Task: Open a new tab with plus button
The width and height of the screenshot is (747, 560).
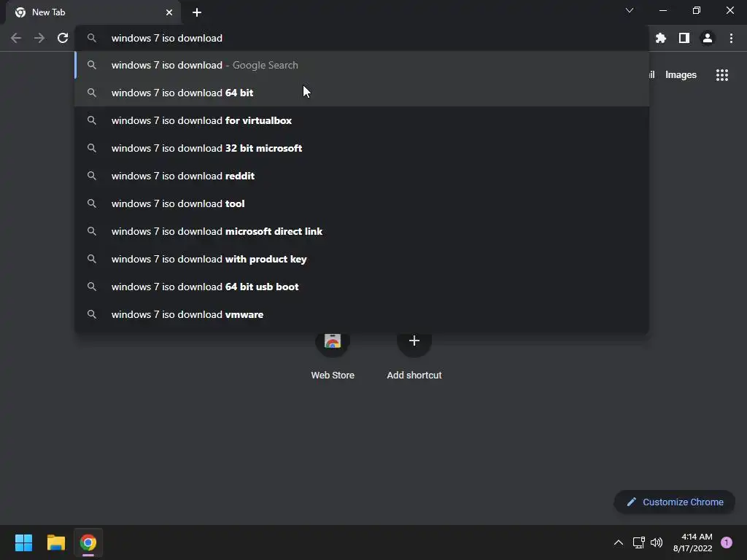Action: 197,12
